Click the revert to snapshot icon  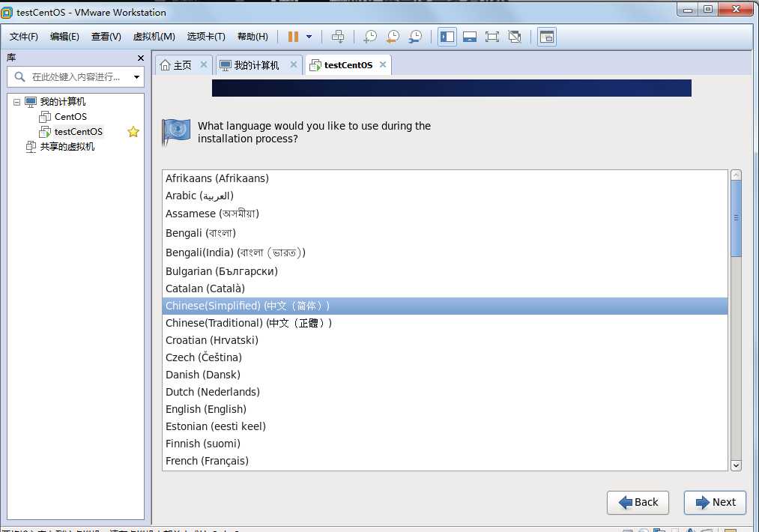point(393,37)
